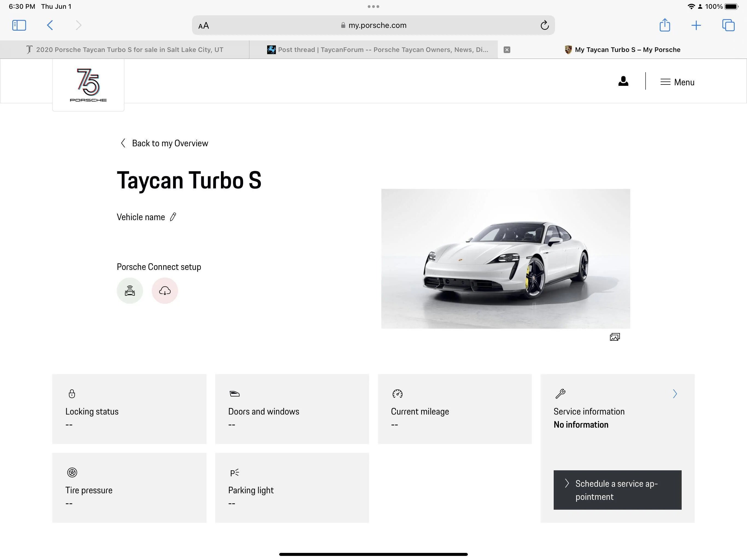The width and height of the screenshot is (747, 560).
Task: Go Back to my Overview
Action: 164,143
